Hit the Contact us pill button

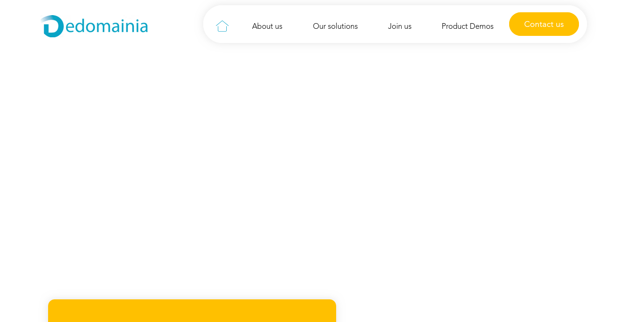[544, 24]
